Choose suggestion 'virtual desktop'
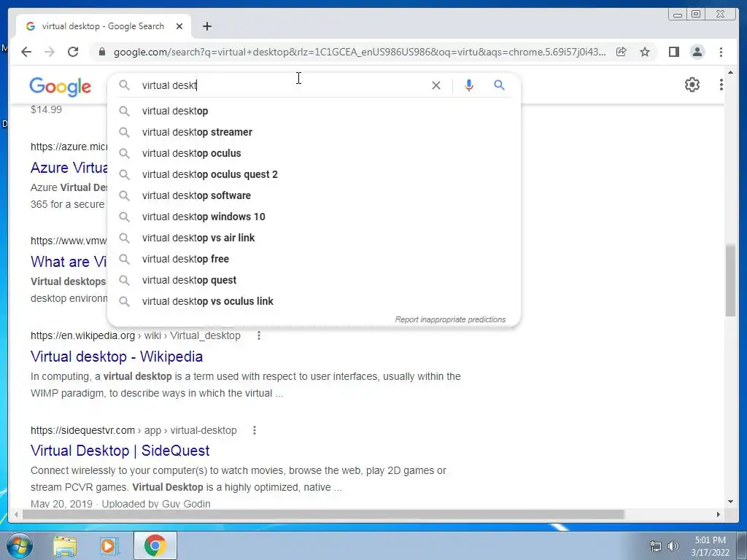This screenshot has width=747, height=560. pos(314,111)
